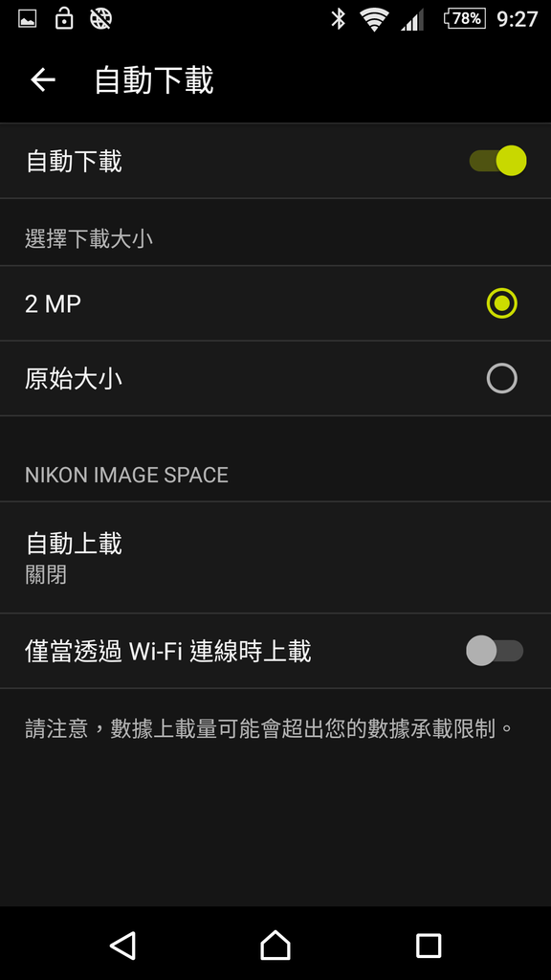Tap the battery 78% indicator
Screen dimensions: 551x980
click(464, 19)
